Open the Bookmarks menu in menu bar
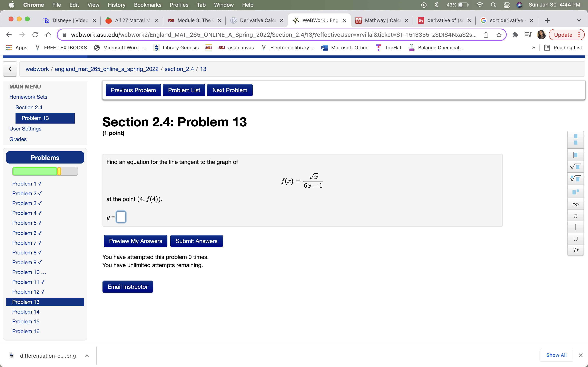Screen dimensions: 588x367 [147, 5]
